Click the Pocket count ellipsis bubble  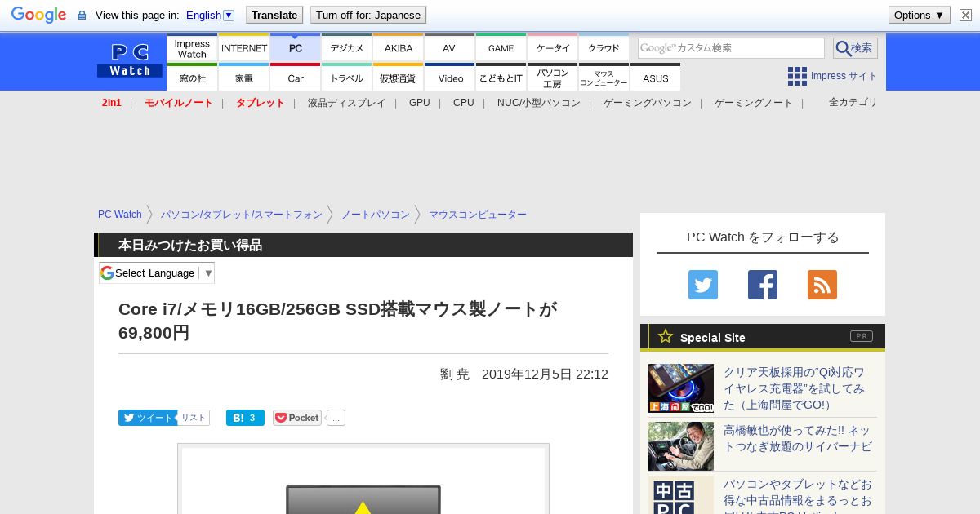336,418
